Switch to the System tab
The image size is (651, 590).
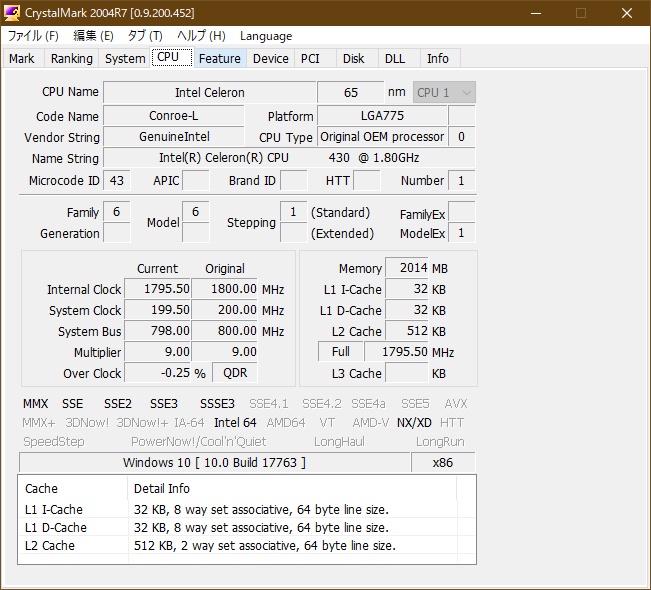pyautogui.click(x=125, y=59)
